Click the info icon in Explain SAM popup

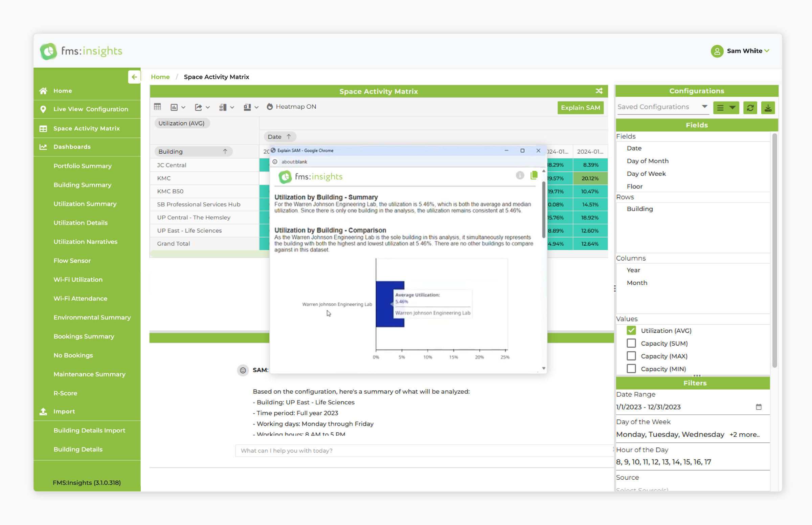(x=520, y=176)
